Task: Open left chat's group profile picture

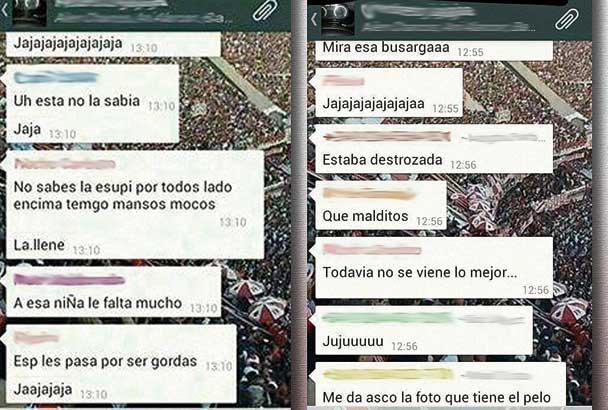Action: pos(29,12)
